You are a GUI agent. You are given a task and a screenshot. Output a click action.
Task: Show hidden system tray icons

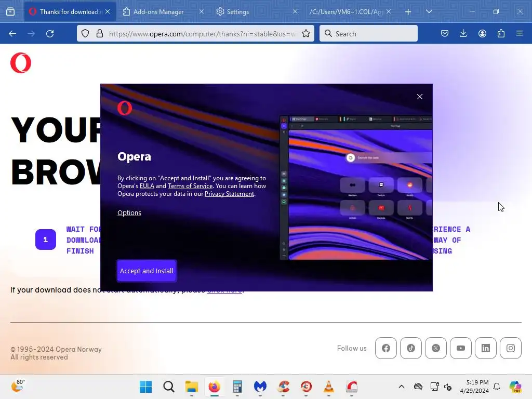pos(402,387)
